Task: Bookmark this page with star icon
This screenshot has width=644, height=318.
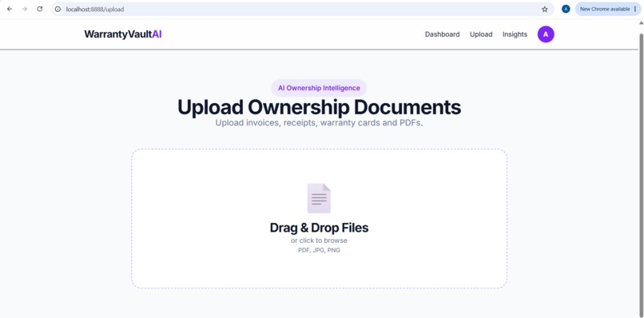Action: tap(545, 9)
